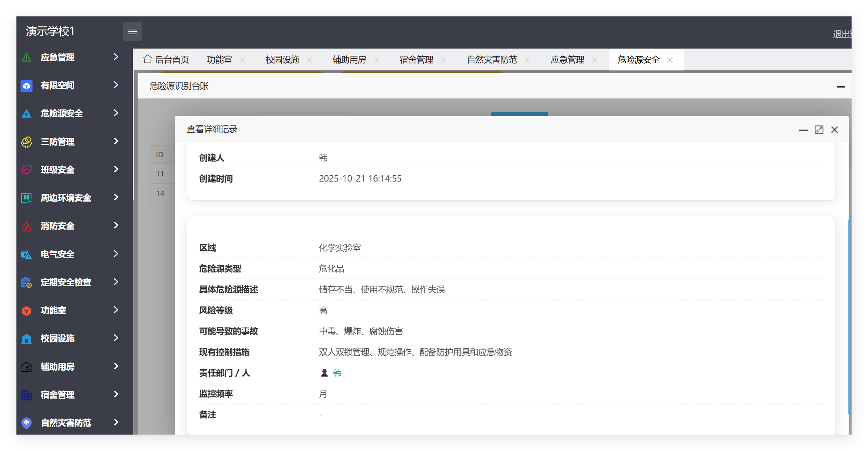Image resolution: width=868 pixels, height=451 pixels.
Task: Expand the dialog to fullscreen
Action: (x=819, y=130)
